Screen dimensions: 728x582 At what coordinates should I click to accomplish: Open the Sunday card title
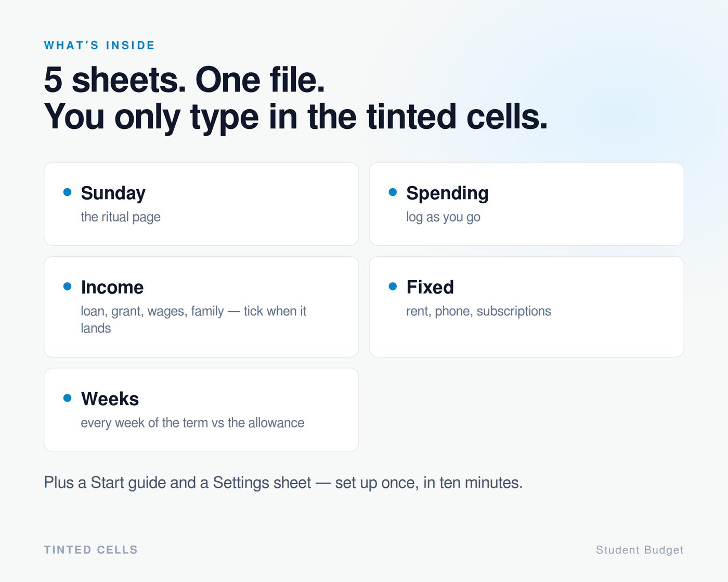pyautogui.click(x=113, y=193)
